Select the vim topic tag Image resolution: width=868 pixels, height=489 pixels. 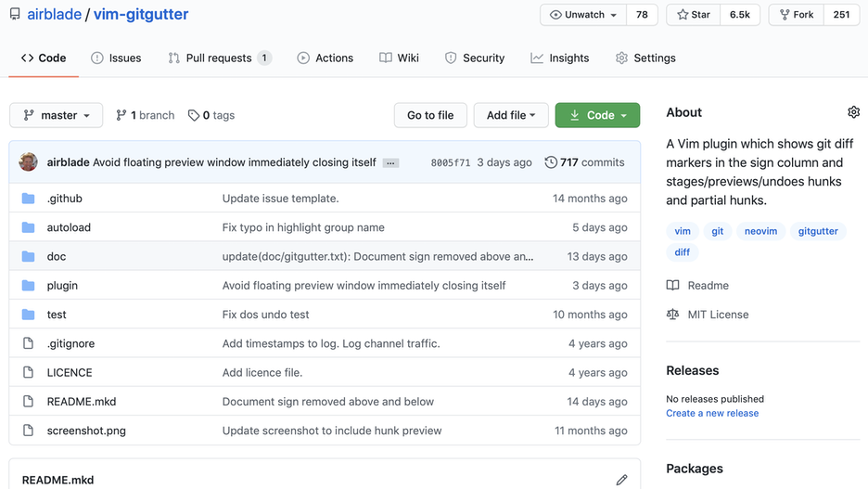(683, 231)
